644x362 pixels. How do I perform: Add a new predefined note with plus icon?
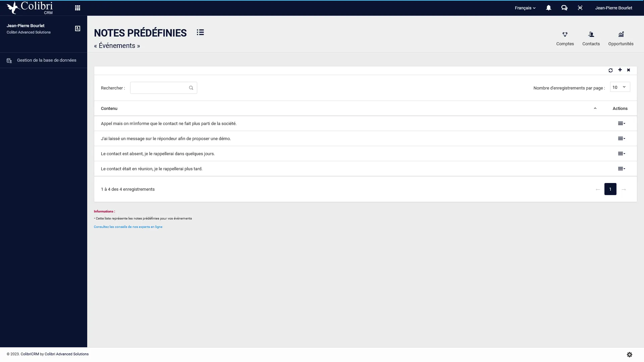(620, 70)
